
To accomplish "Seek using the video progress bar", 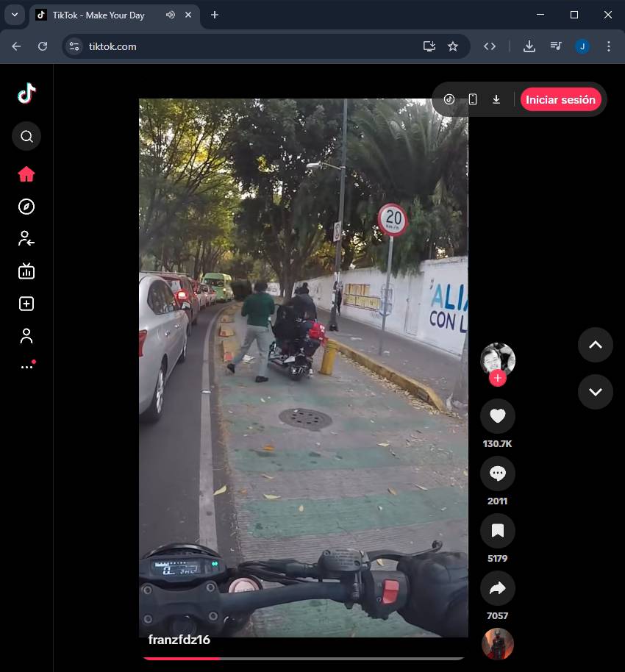I will (x=303, y=658).
